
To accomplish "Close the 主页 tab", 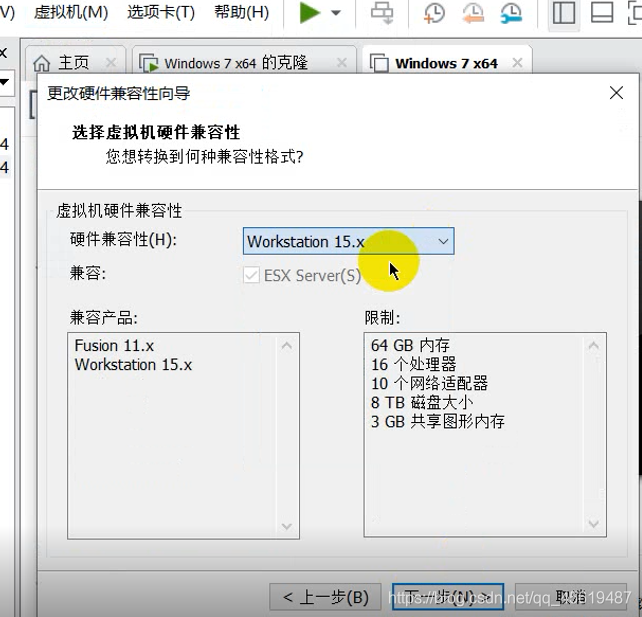I will (111, 63).
